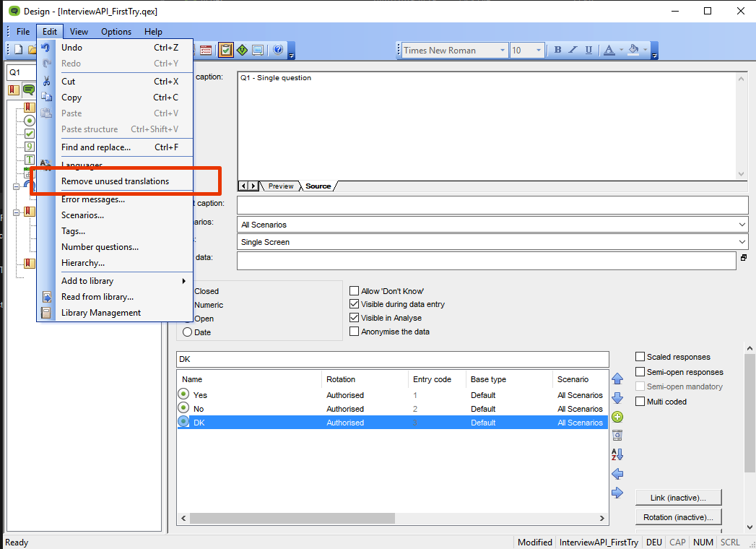Click the scissors icon beside Cut
This screenshot has width=756, height=549.
pos(46,81)
